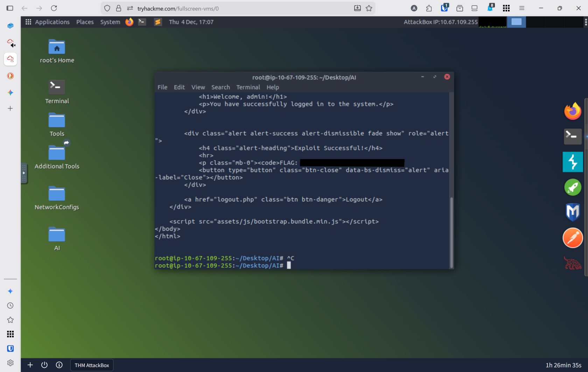
Task: Open the account A icon in toolbar
Action: tap(414, 8)
